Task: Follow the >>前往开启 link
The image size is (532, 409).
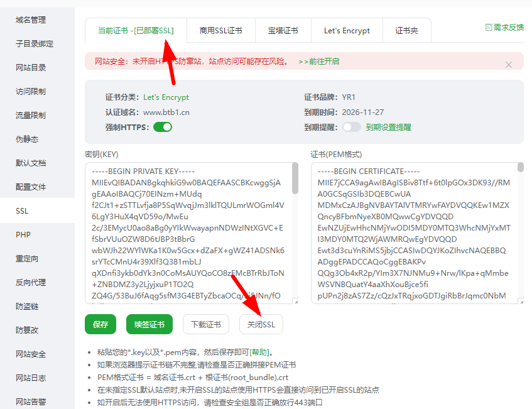Action: [x=319, y=61]
